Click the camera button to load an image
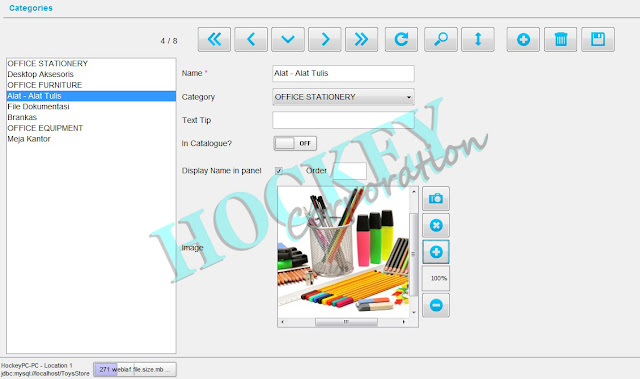 pyautogui.click(x=436, y=199)
